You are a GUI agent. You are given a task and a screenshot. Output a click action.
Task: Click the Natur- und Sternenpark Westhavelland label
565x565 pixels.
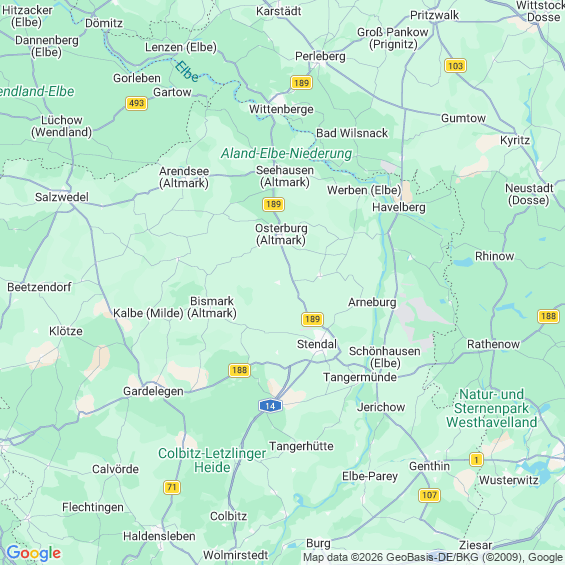(x=491, y=408)
